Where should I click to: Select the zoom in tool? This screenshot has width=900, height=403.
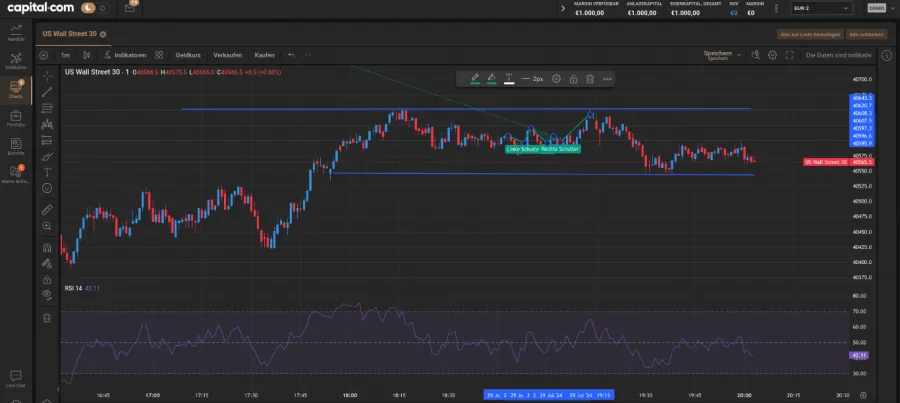[47, 226]
